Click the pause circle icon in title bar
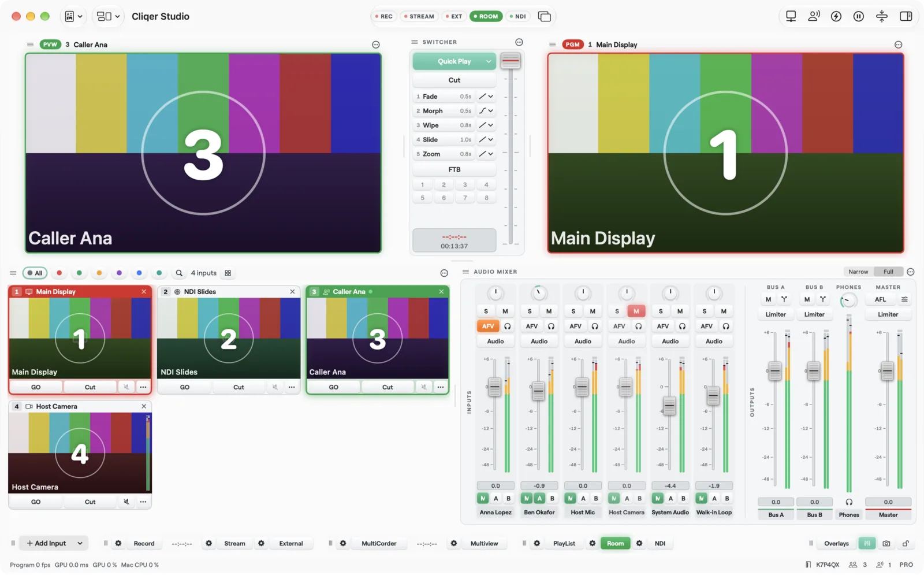This screenshot has width=924, height=575. (x=859, y=16)
